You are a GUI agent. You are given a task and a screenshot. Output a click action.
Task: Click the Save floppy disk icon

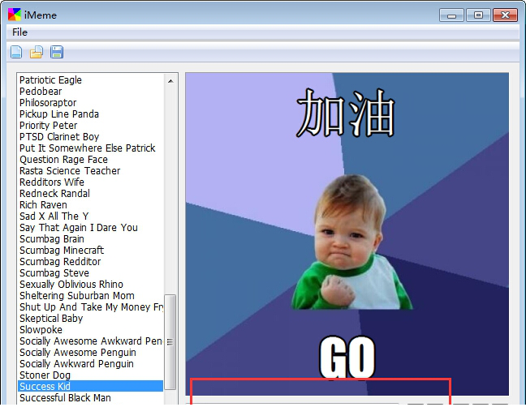pos(57,52)
